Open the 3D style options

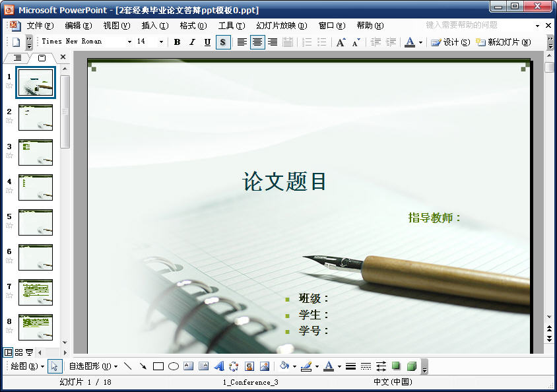[x=411, y=366]
